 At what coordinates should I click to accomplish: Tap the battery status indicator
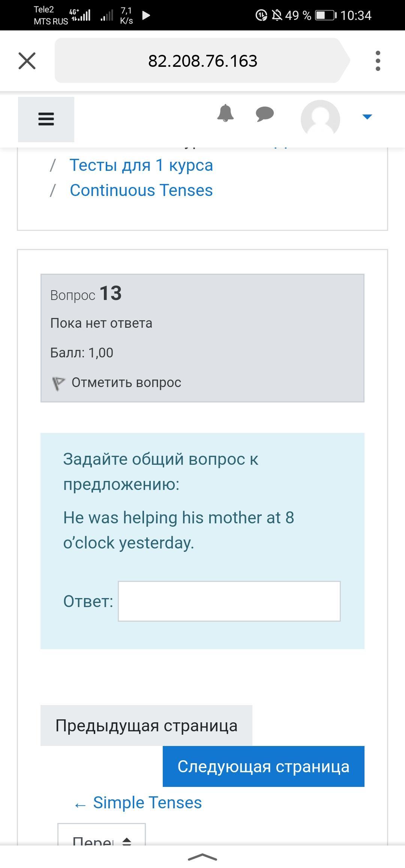325,15
